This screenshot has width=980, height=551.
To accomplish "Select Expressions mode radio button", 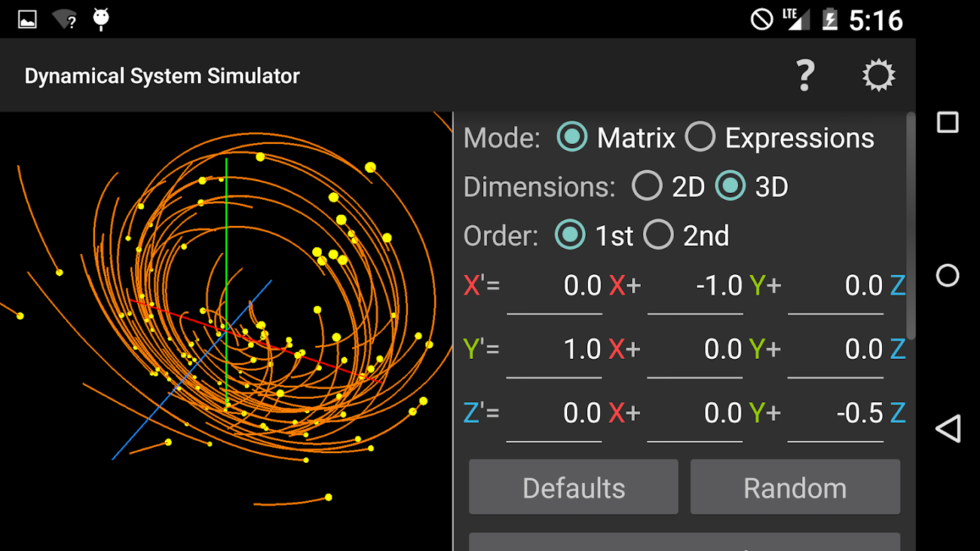I will [700, 137].
